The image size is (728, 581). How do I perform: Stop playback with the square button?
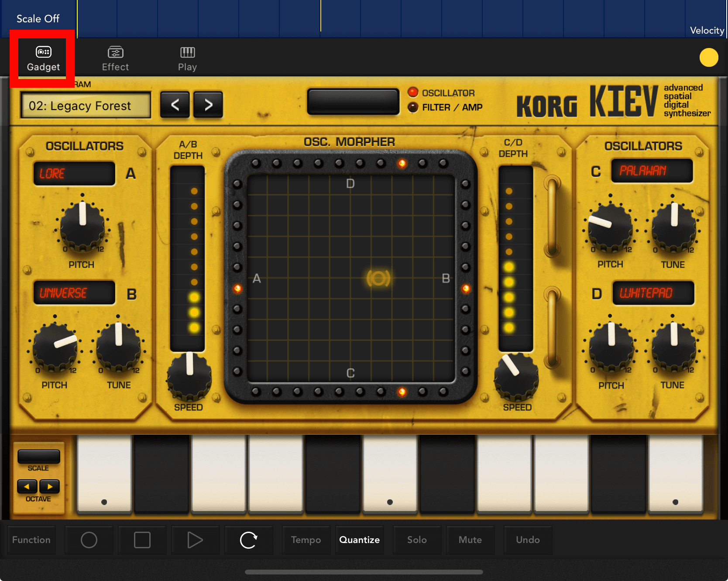pos(142,540)
